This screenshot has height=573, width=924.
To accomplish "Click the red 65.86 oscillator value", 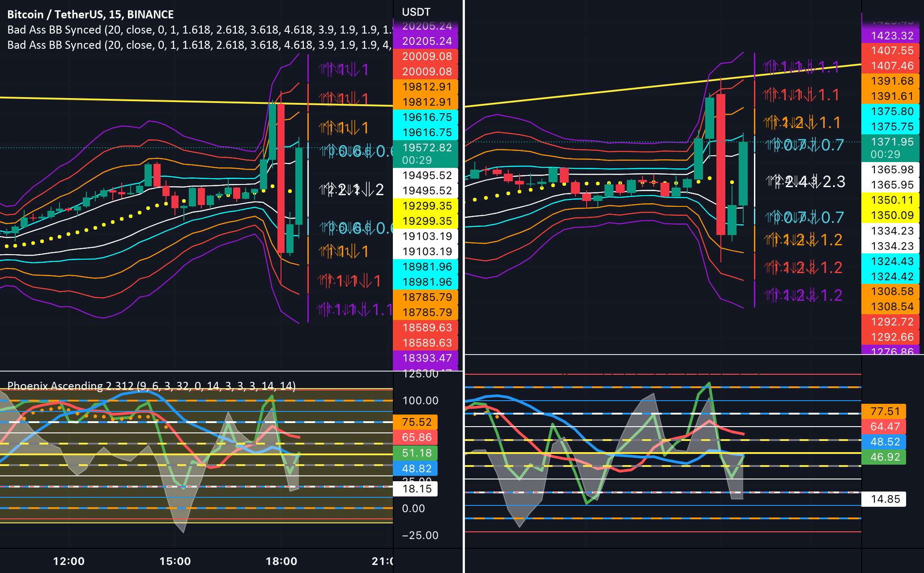I will coord(415,437).
